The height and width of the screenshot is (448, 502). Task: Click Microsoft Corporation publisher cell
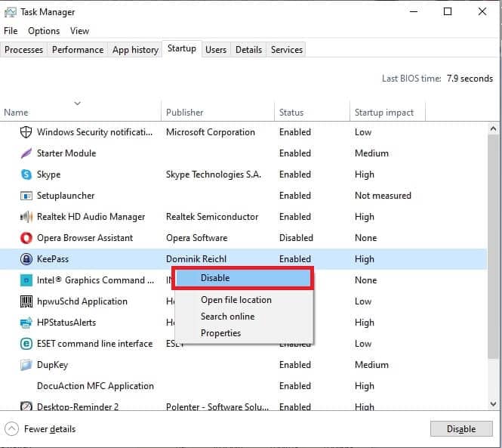211,132
